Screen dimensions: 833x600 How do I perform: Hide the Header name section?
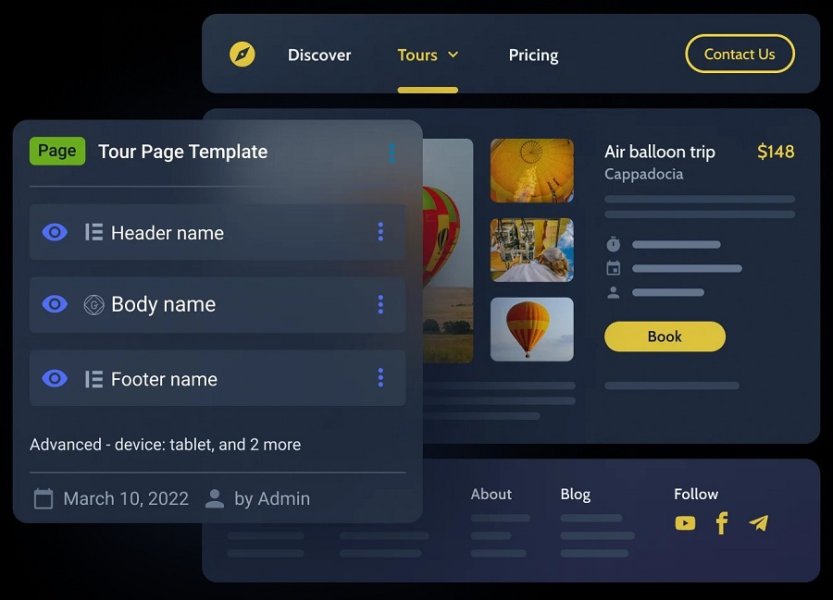point(54,232)
